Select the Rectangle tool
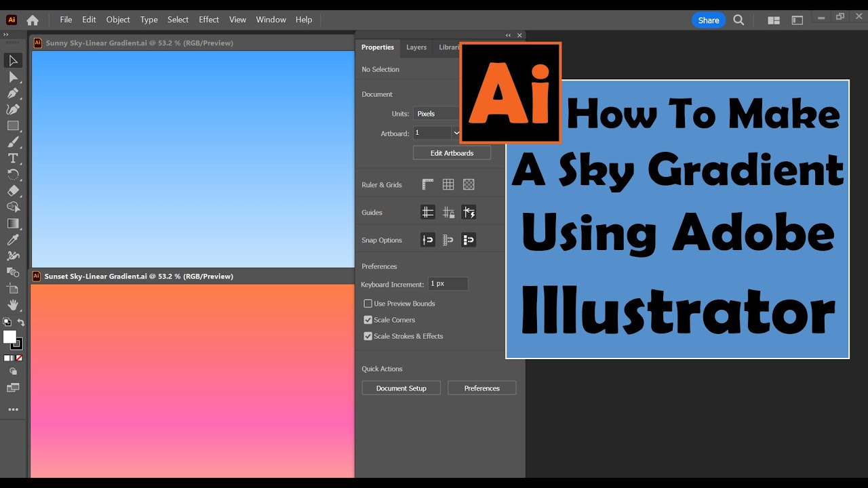Viewport: 868px width, 488px height. pos(13,125)
